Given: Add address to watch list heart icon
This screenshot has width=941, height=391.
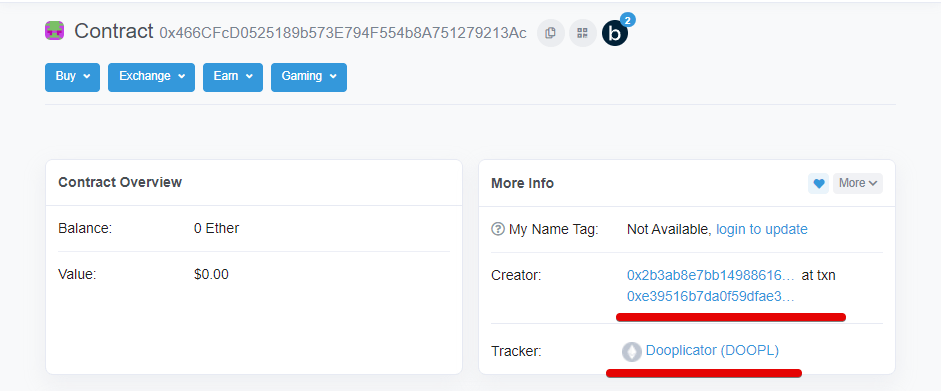Looking at the screenshot, I should point(819,183).
